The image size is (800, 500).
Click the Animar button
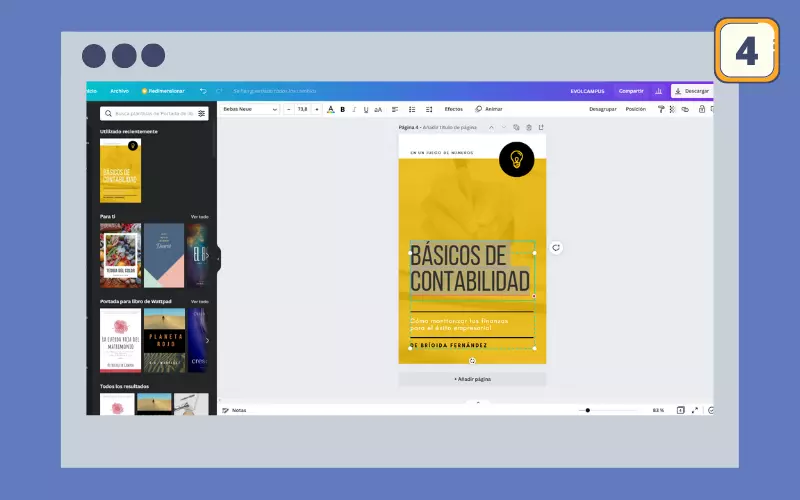coord(489,109)
